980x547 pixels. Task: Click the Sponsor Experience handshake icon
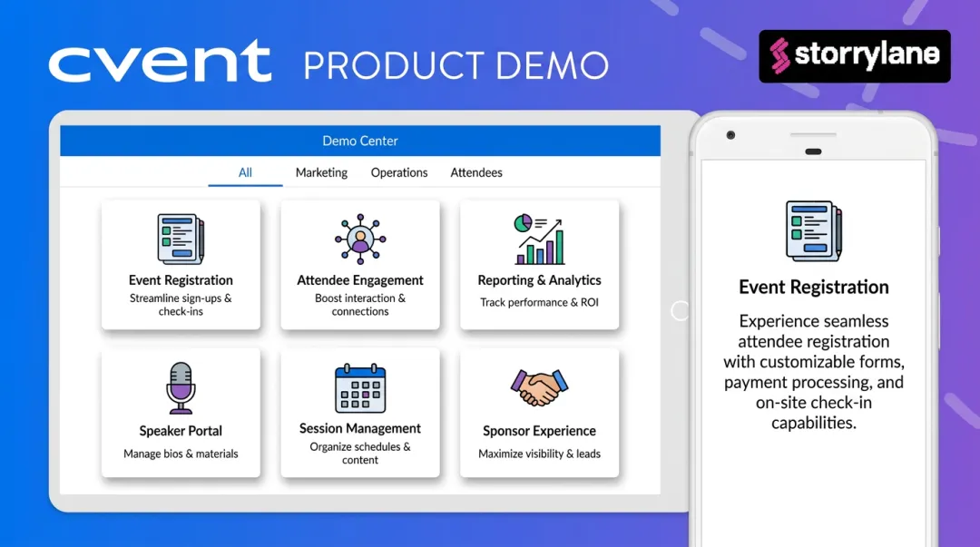[x=539, y=387]
